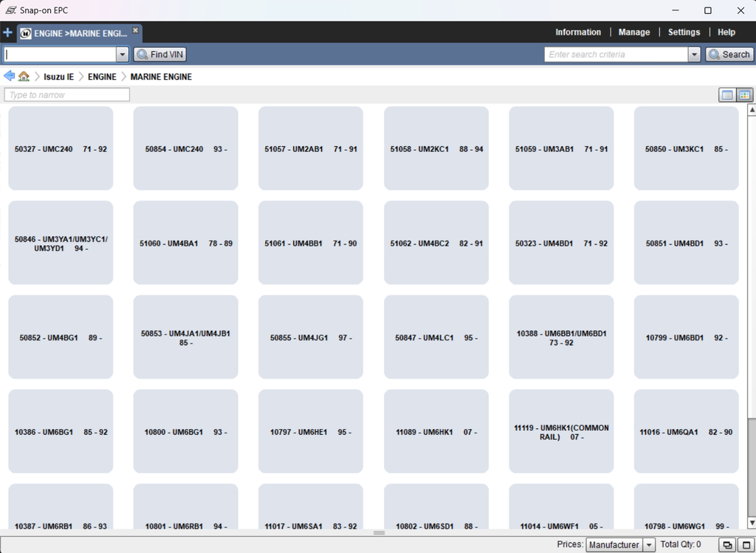Go back using the blue arrow icon
This screenshot has width=756, height=553.
tap(9, 76)
